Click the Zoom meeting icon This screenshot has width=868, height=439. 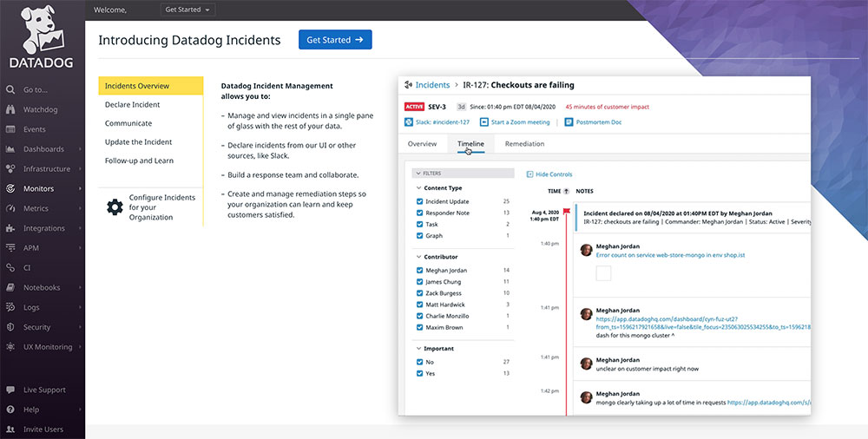pos(483,121)
